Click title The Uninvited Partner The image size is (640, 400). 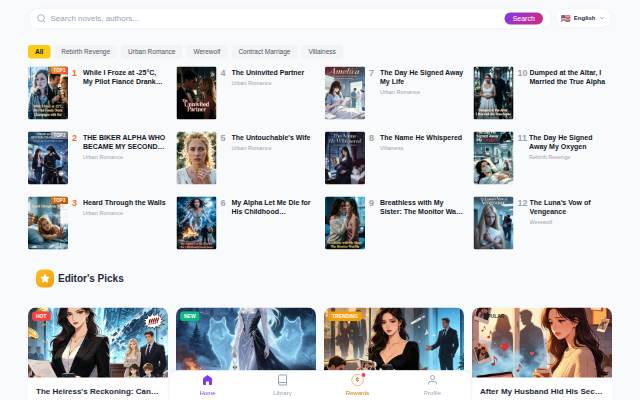[x=268, y=72]
